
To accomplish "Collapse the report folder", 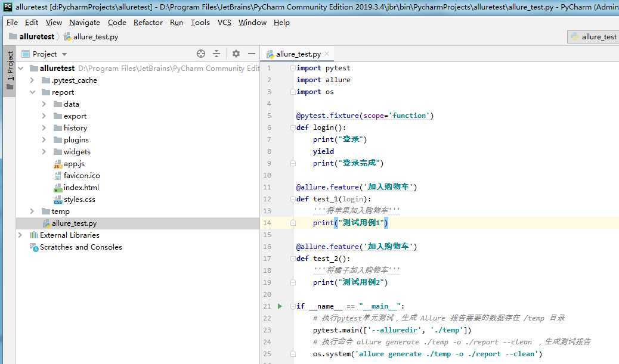I will click(x=32, y=92).
